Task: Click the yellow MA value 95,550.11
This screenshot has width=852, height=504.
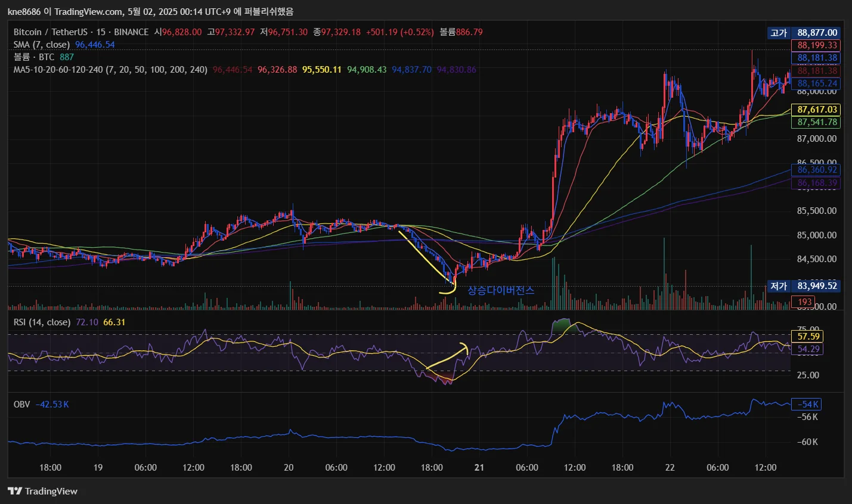Action: (x=322, y=70)
